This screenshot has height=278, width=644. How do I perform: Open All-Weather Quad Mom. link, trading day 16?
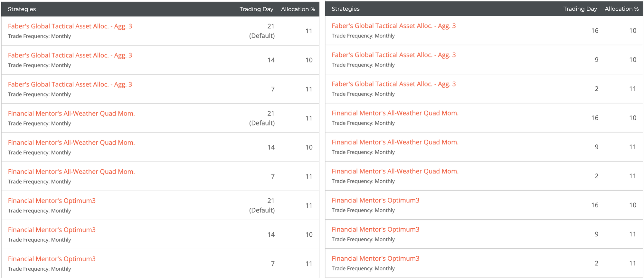[x=395, y=113]
